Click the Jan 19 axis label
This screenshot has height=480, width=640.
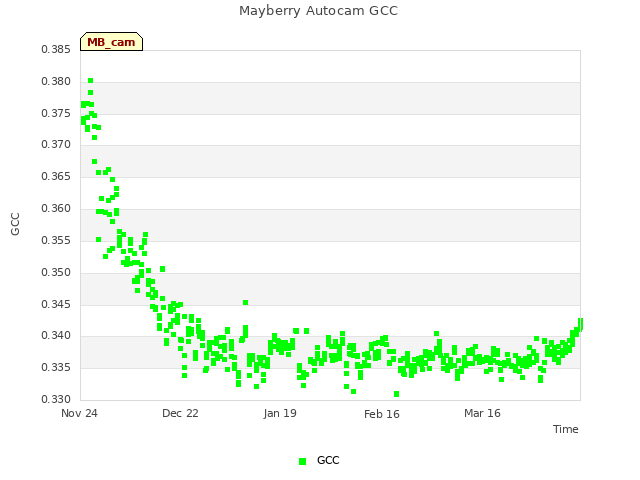pyautogui.click(x=280, y=413)
